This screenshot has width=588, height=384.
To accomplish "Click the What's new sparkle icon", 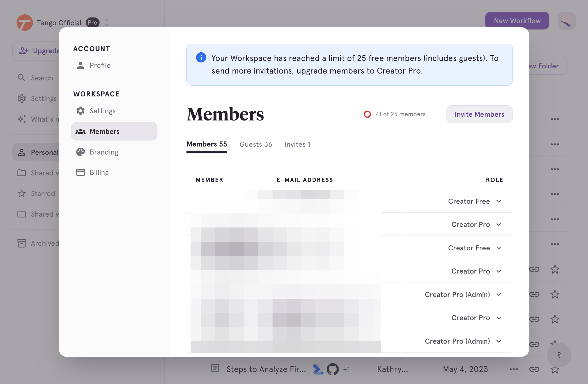I will pyautogui.click(x=22, y=119).
